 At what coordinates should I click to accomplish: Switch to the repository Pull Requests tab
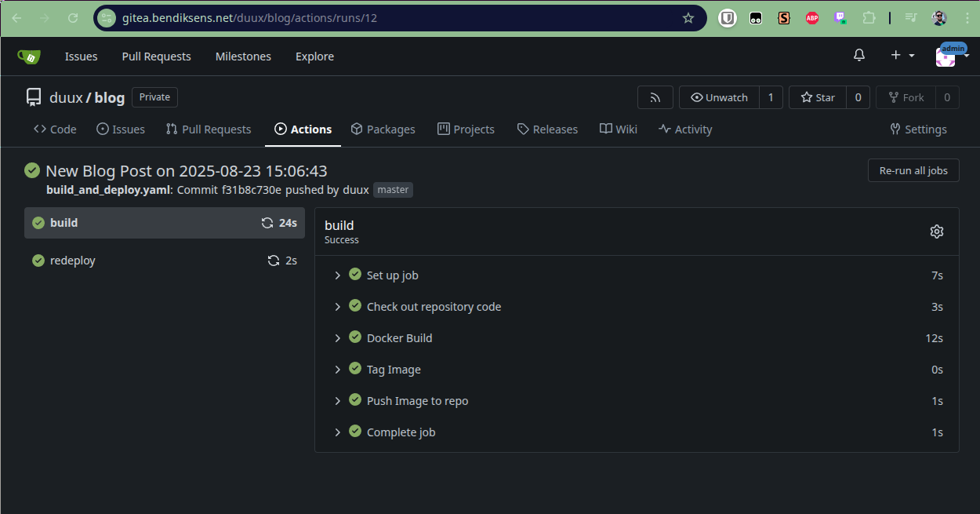[x=209, y=129]
